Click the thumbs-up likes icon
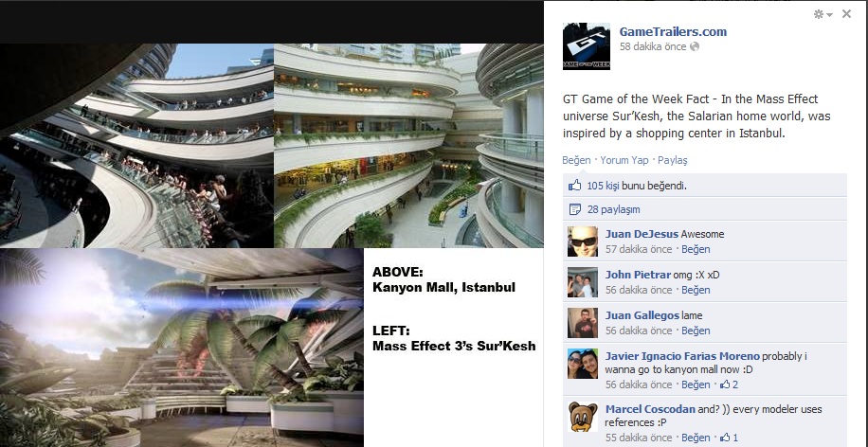868x447 pixels. pyautogui.click(x=575, y=186)
